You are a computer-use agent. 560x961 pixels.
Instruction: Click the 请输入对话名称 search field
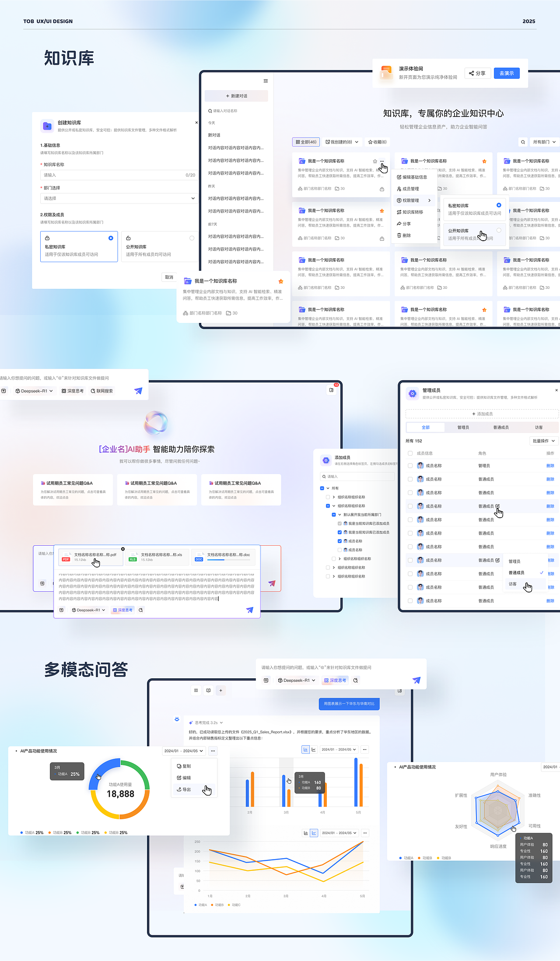236,111
